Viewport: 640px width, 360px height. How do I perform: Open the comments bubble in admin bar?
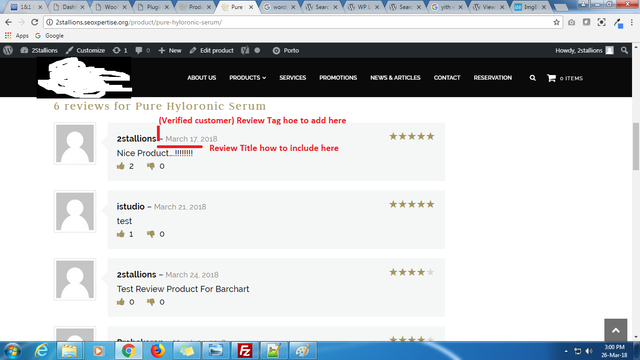(142, 51)
